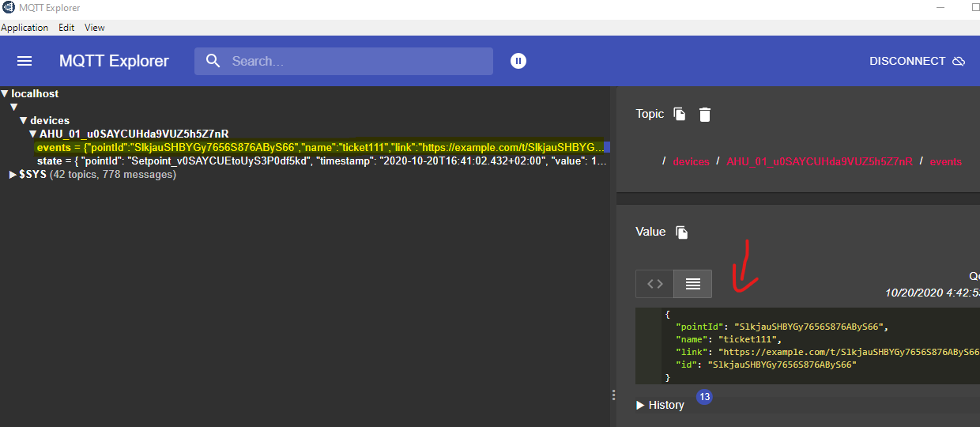Open the hamburger navigation menu
Viewport: 980px width, 427px height.
(x=24, y=61)
